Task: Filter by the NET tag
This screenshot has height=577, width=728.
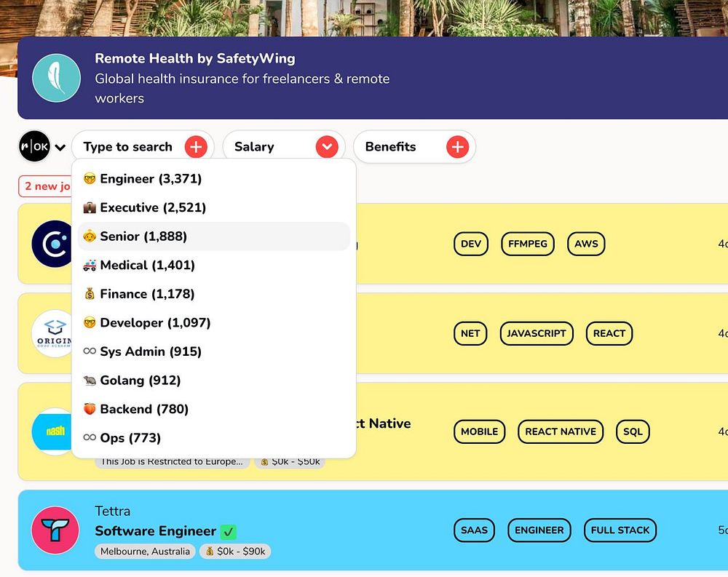Action: click(470, 333)
